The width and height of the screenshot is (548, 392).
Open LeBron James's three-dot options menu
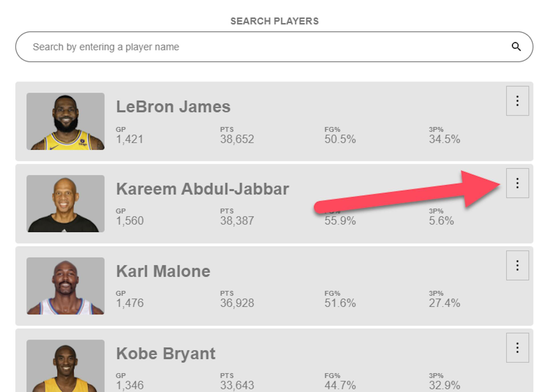517,101
